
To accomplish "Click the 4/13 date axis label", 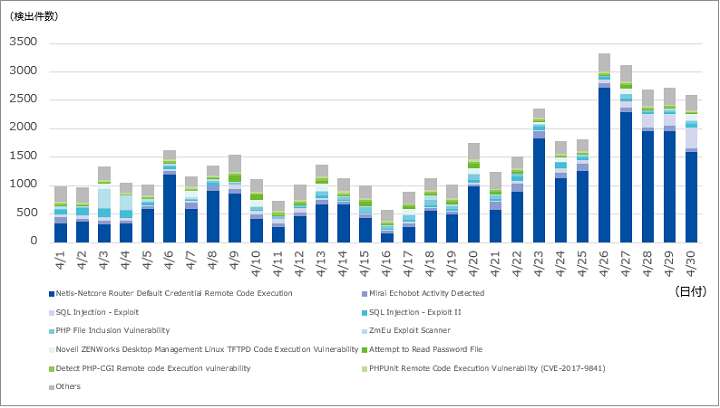I will [x=321, y=264].
